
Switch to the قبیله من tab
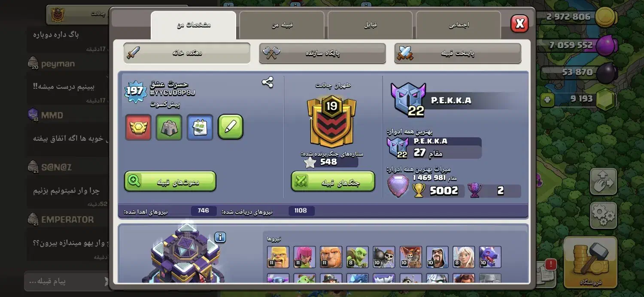(281, 25)
